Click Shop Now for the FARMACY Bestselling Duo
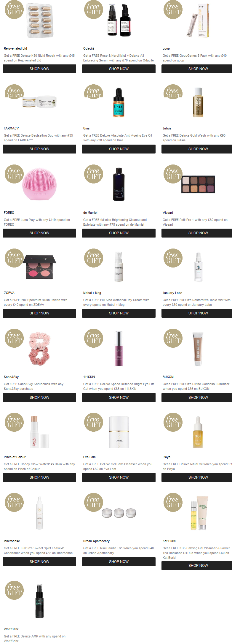This screenshot has width=232, height=644. 39,149
